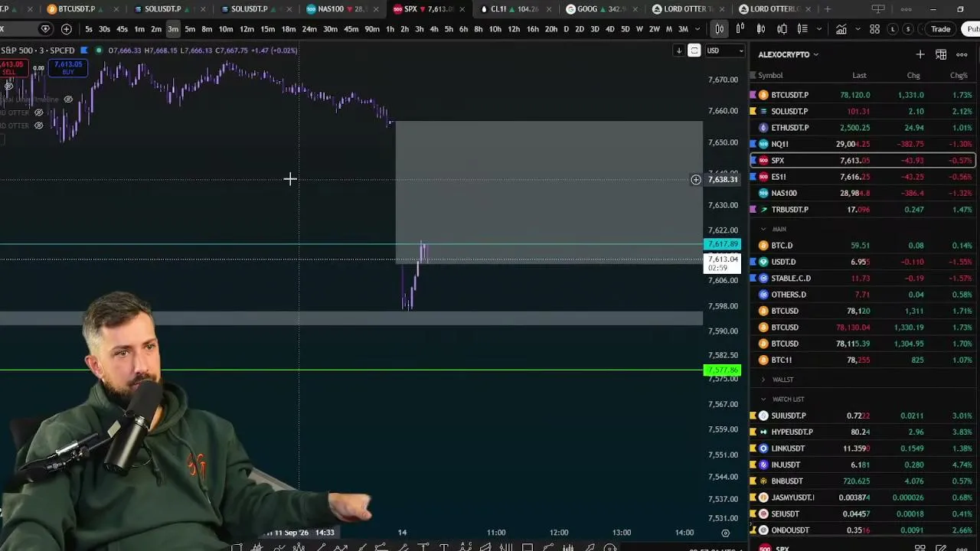Select the 5s timeframe
Screen dimensions: 980x551
click(x=89, y=29)
